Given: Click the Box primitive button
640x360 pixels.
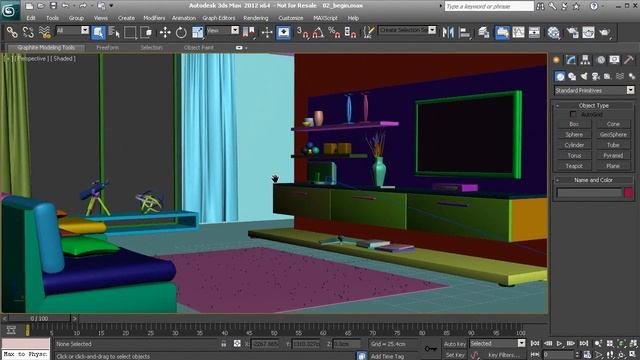Looking at the screenshot, I should pos(574,124).
